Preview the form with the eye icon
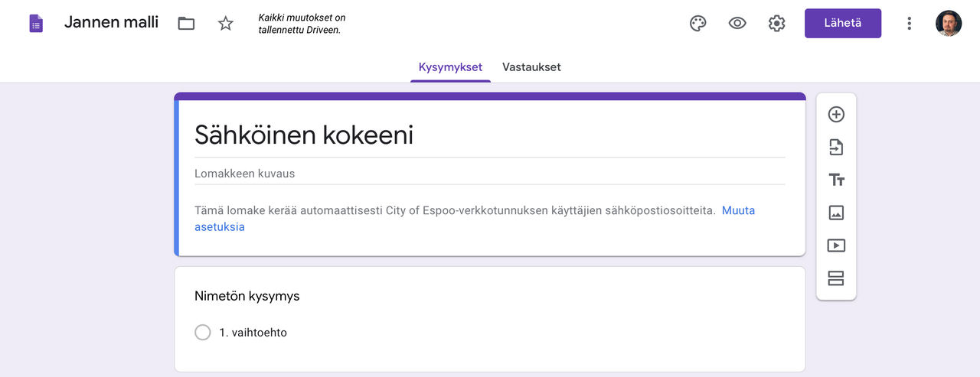 tap(737, 23)
